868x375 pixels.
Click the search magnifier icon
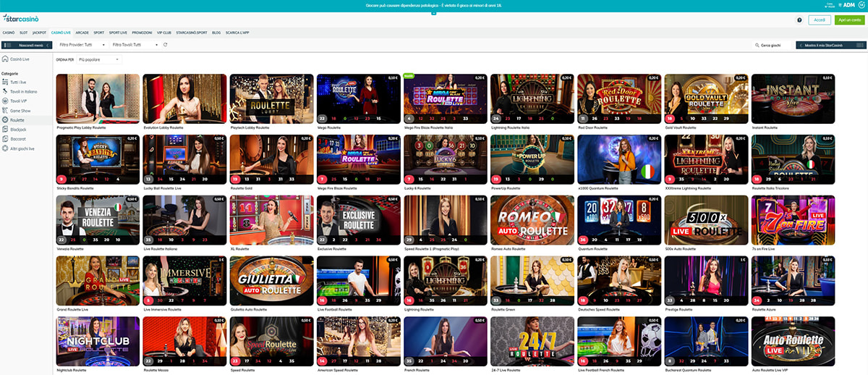(x=758, y=45)
